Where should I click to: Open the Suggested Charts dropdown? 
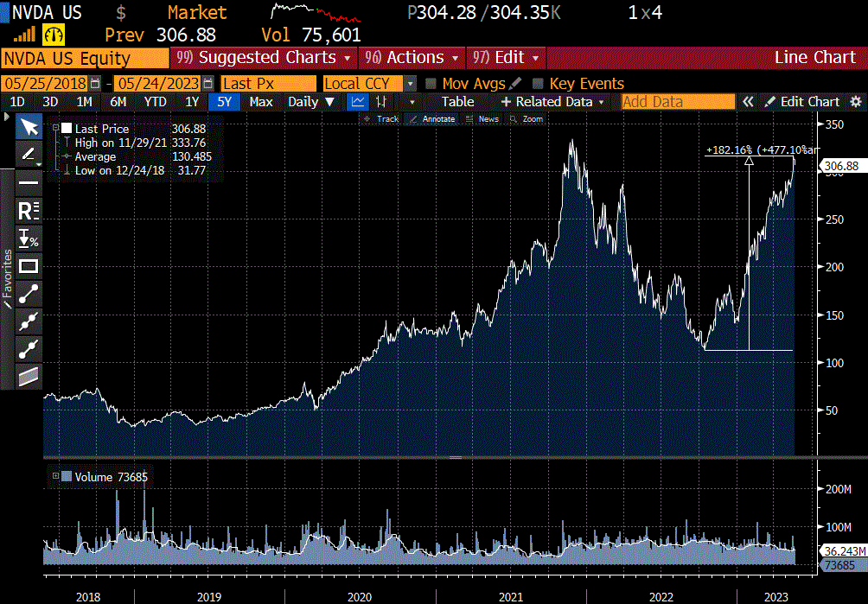pos(264,58)
